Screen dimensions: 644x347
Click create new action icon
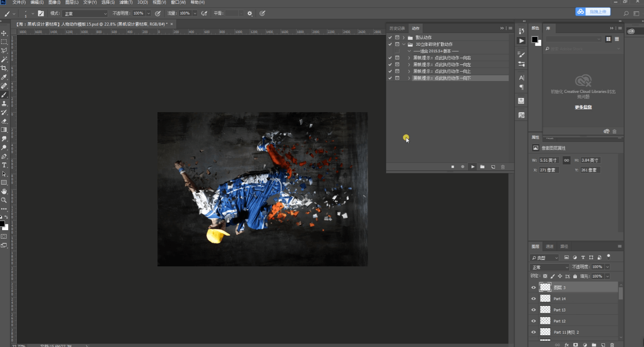pos(493,167)
